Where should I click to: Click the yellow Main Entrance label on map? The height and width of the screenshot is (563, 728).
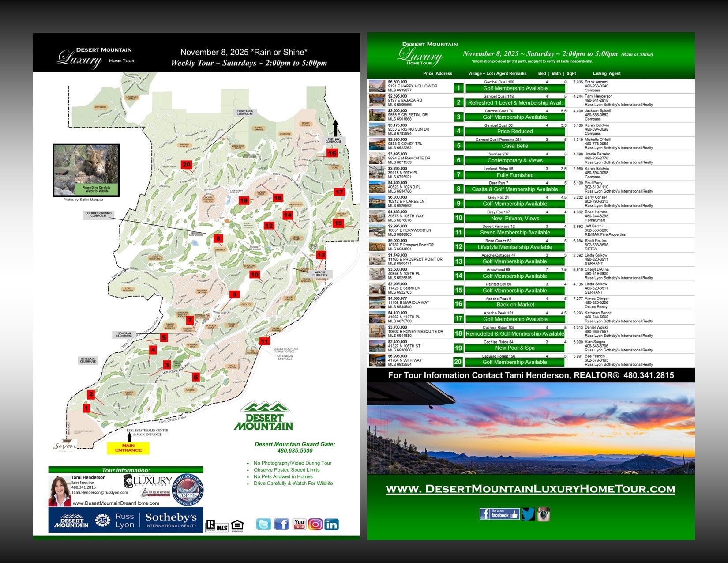click(128, 448)
